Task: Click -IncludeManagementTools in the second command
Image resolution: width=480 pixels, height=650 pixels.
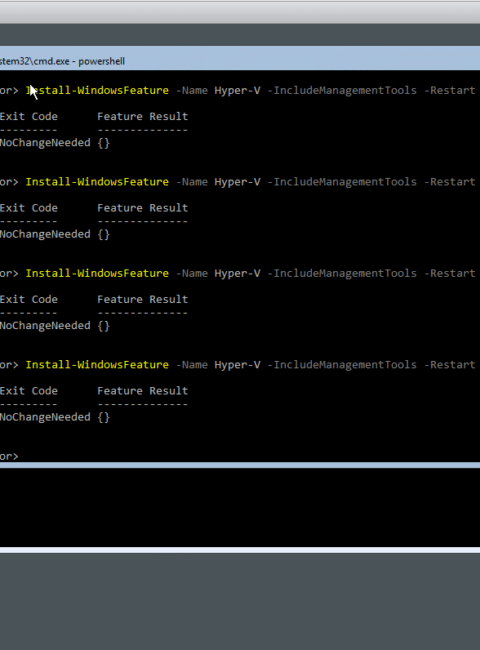Action: (x=342, y=182)
